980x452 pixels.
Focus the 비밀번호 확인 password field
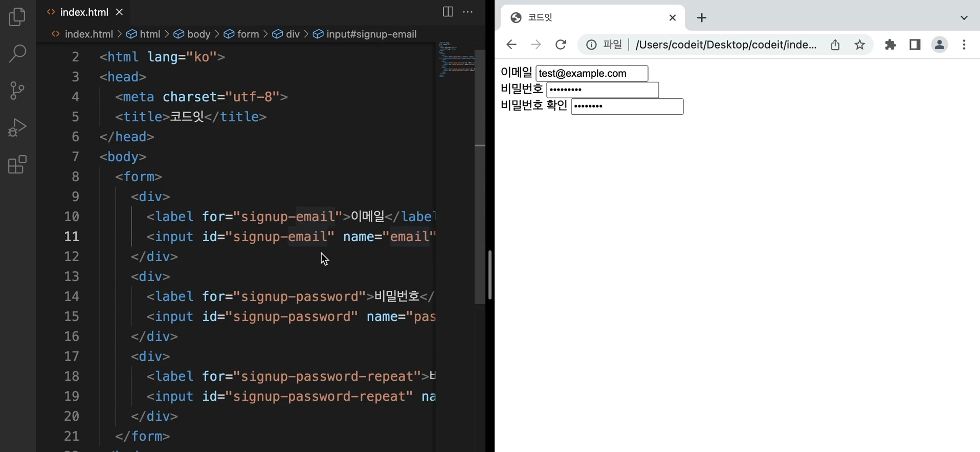click(627, 106)
